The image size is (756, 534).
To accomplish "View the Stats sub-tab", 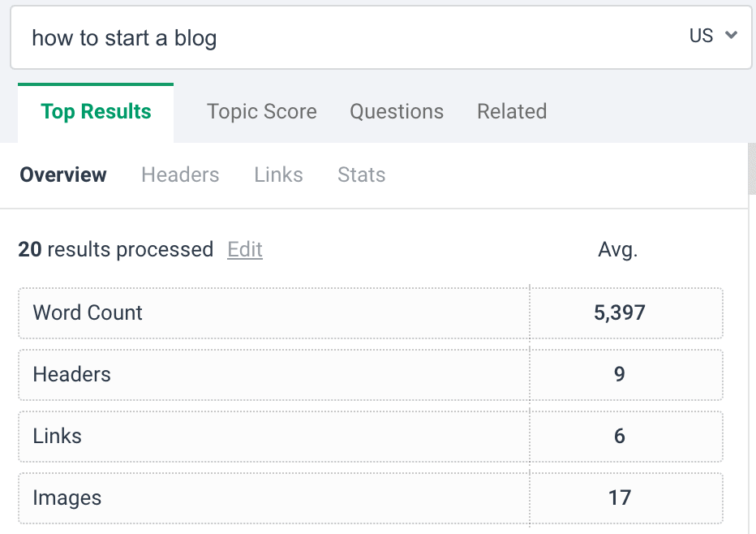I will point(362,174).
